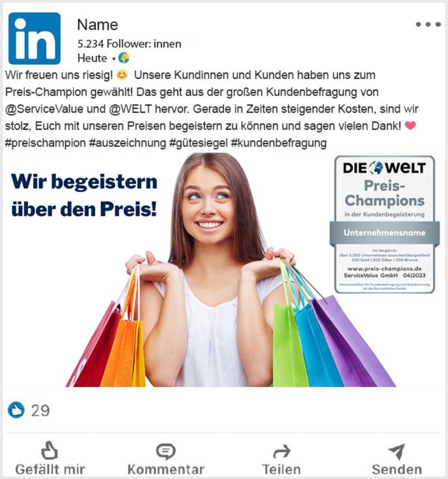Image resolution: width=448 pixels, height=479 pixels.
Task: Click the Gefällt mir label
Action: 50,469
